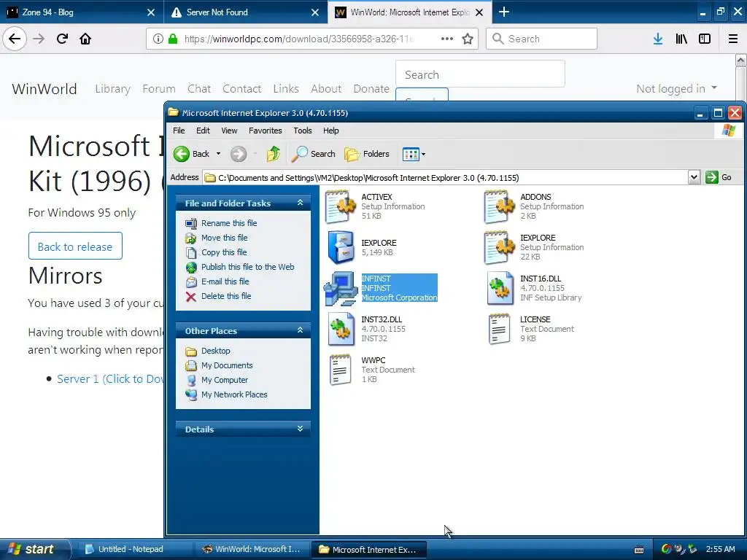The width and height of the screenshot is (747, 560).
Task: Click the Windows start button
Action: (x=34, y=549)
